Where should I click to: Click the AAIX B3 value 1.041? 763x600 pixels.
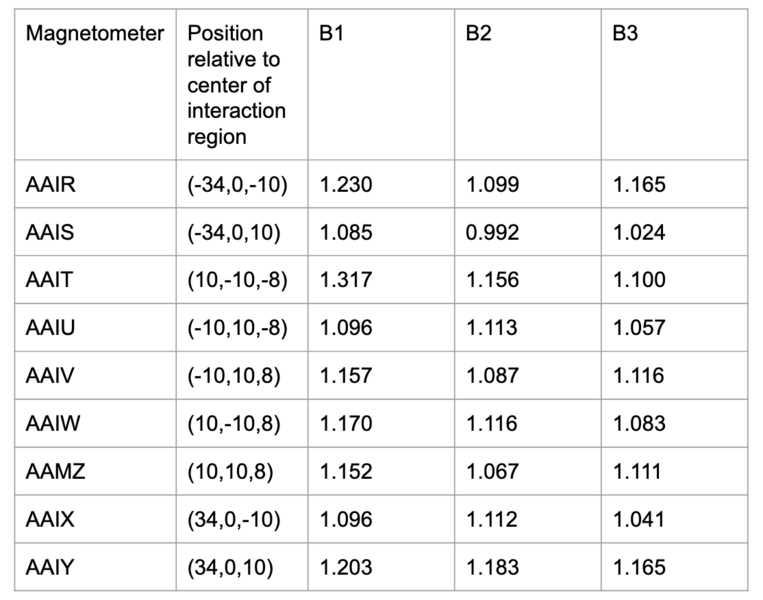click(x=638, y=519)
